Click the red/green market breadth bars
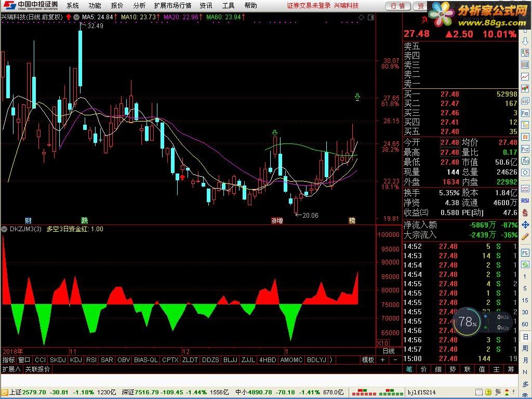 [x=377, y=393]
